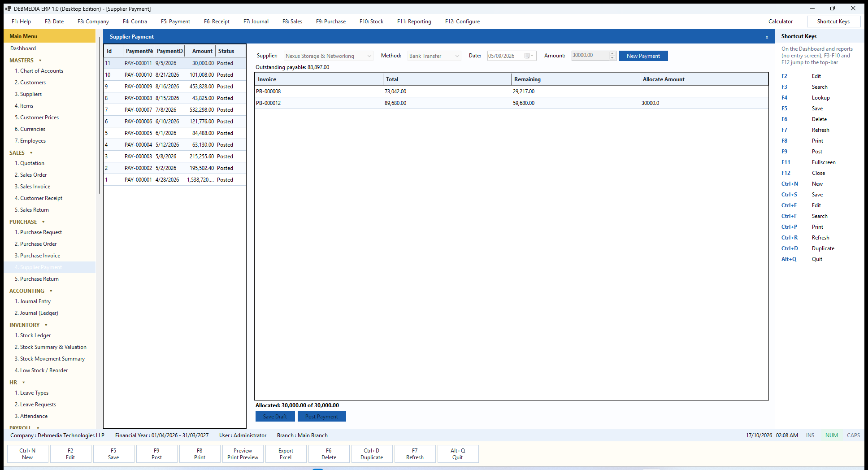This screenshot has height=470, width=868.
Task: Open Stock Ledger in sidebar
Action: [33, 335]
